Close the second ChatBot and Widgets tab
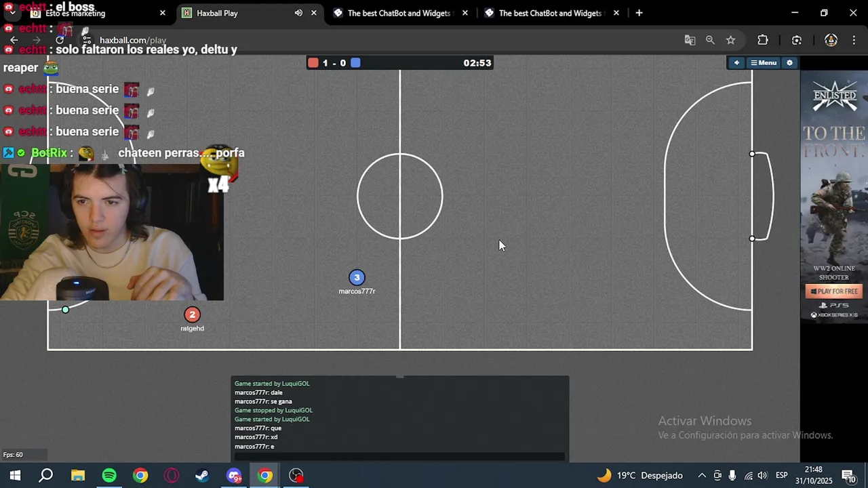This screenshot has height=488, width=868. [x=616, y=13]
